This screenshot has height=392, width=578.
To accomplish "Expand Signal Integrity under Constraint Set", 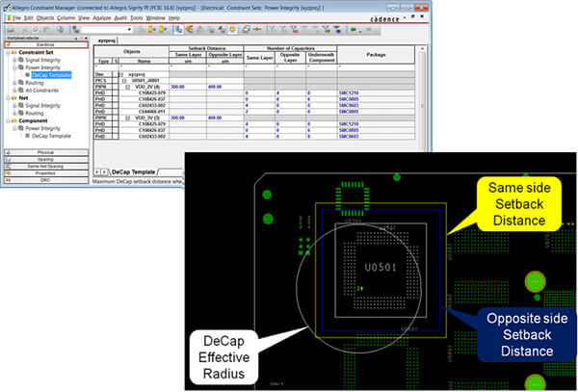I will (x=14, y=60).
